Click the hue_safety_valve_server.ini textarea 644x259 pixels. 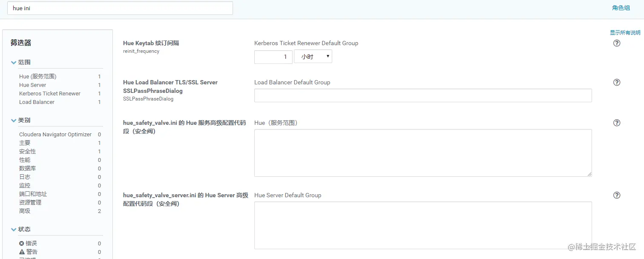[423, 225]
